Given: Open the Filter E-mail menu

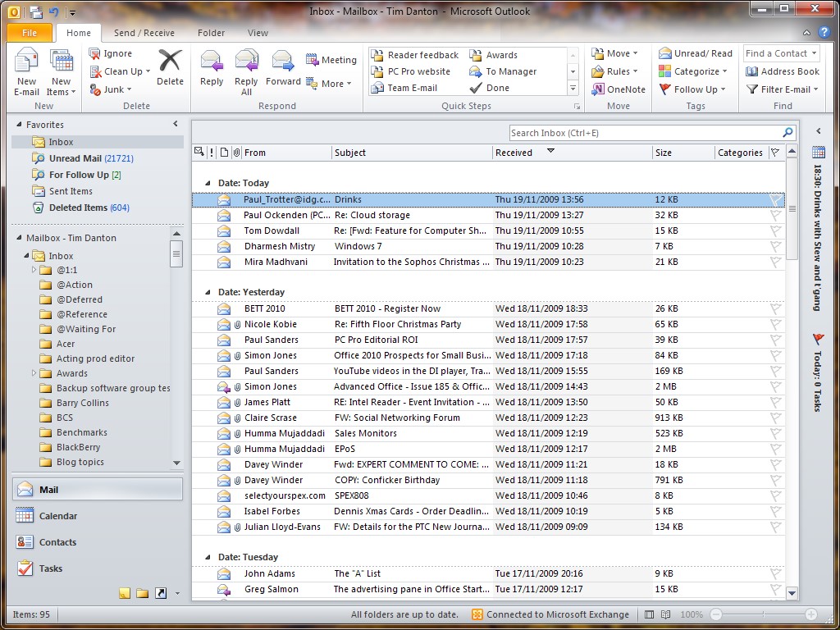Looking at the screenshot, I should click(782, 89).
